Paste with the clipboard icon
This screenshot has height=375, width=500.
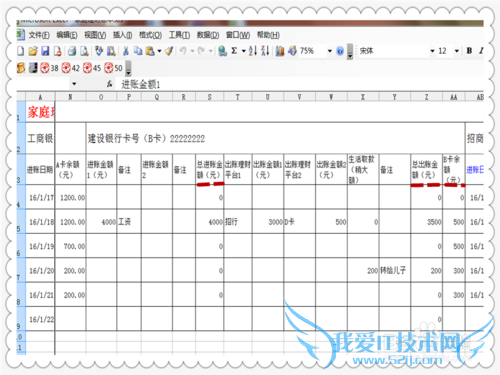(150, 51)
